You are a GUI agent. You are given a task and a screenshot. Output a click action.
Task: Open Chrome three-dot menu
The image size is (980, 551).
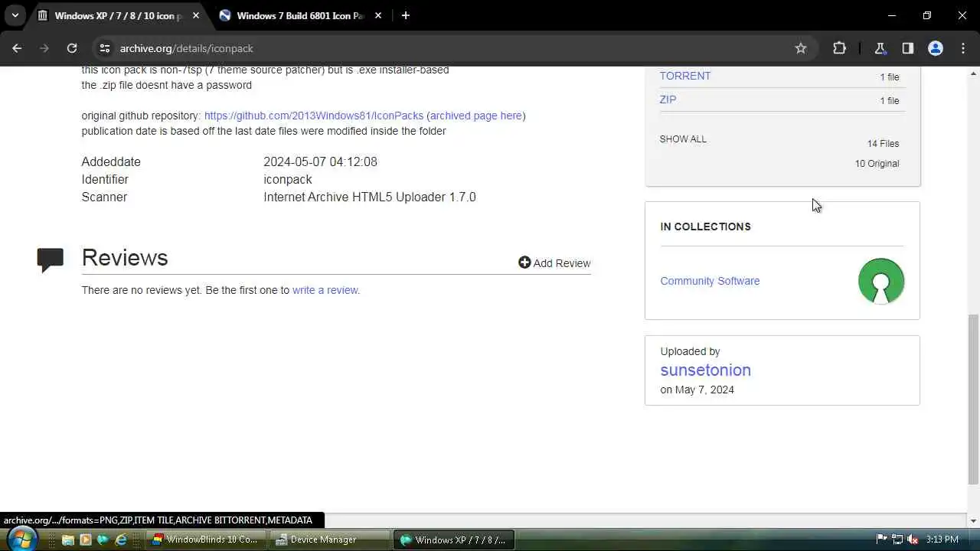962,48
